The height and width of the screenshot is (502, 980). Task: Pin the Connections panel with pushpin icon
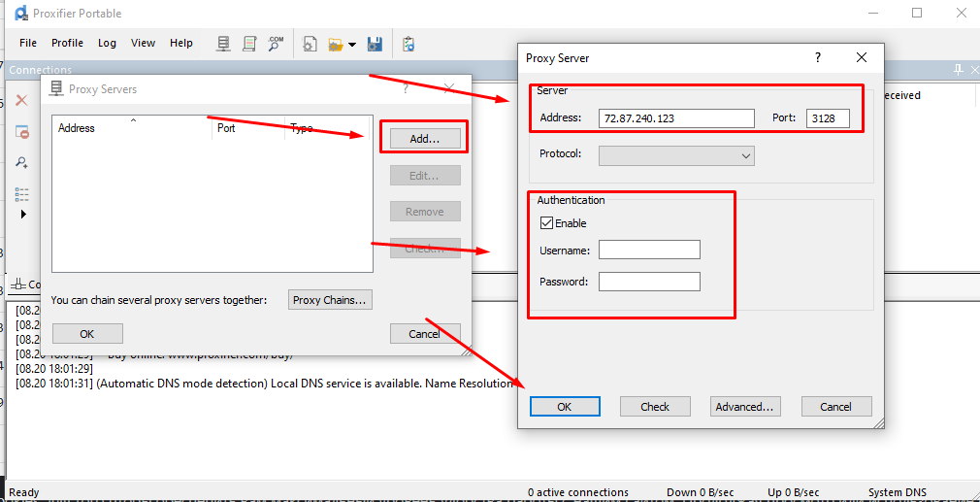(959, 70)
